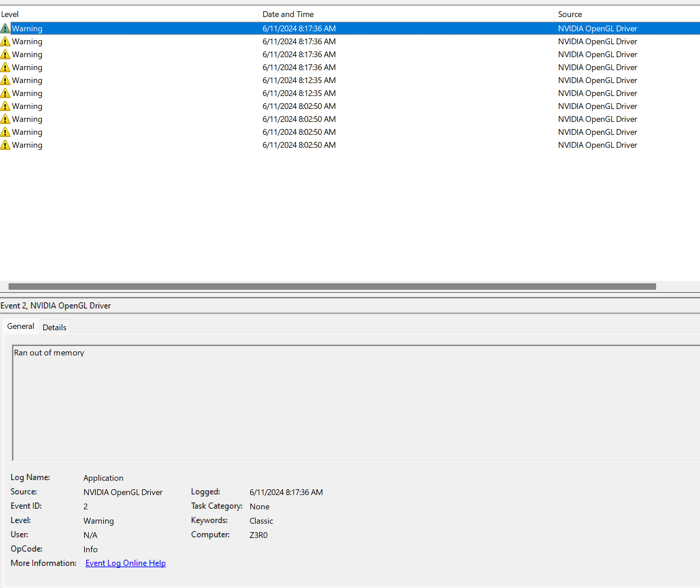Switch to the General tab
The height and width of the screenshot is (588, 700).
(21, 326)
